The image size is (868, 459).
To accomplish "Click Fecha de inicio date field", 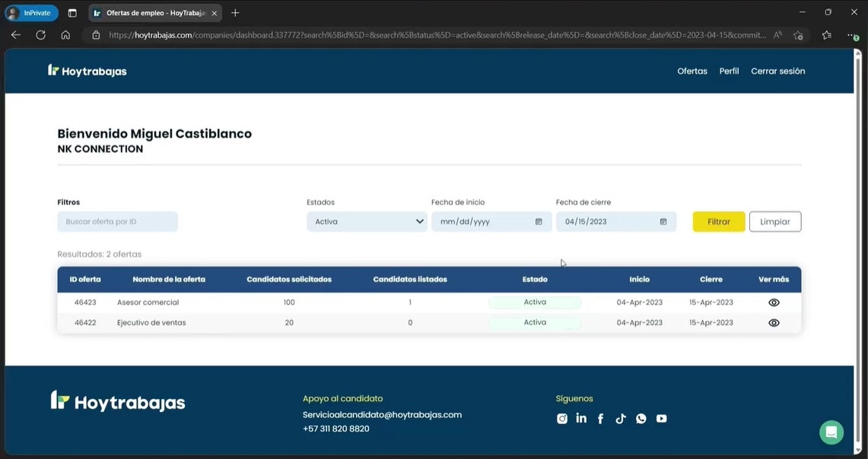I will click(491, 222).
